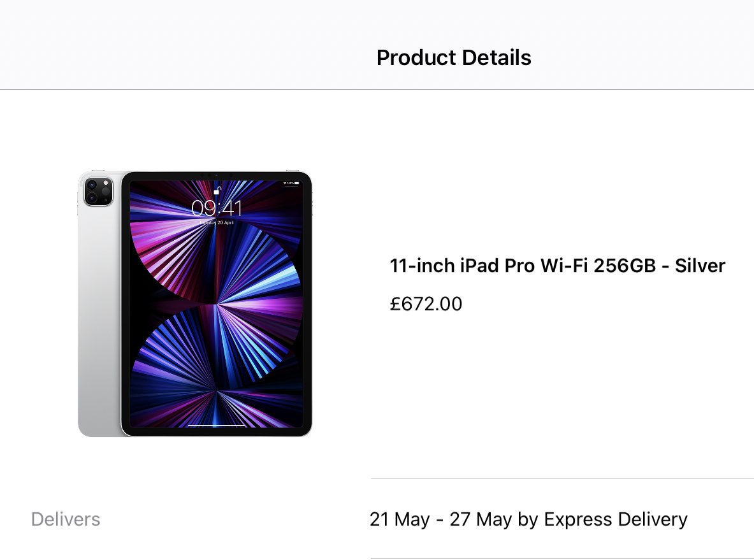754x560 pixels.
Task: Tap the iPad Pro product image
Action: click(x=195, y=304)
